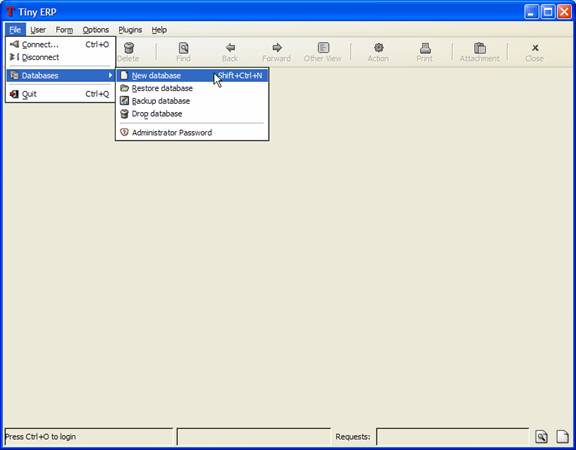The image size is (576, 450).
Task: Click the Restore database folder icon
Action: [x=125, y=88]
